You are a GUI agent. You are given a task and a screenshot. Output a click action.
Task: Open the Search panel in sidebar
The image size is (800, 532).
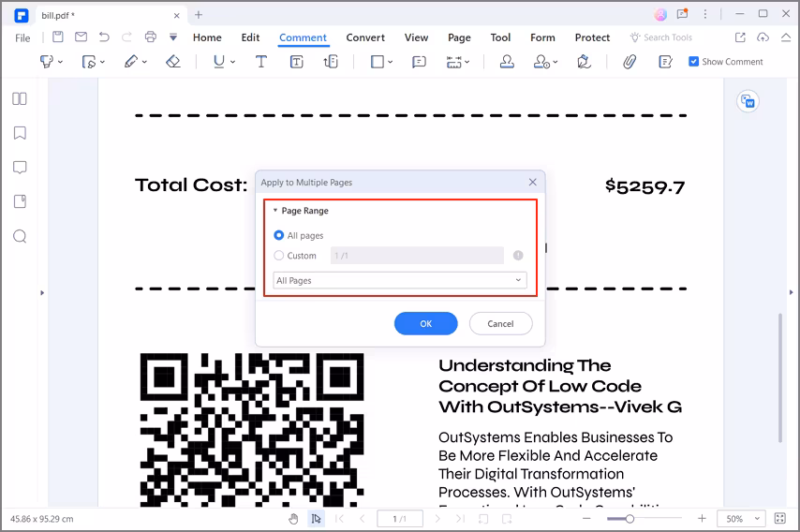coord(20,236)
